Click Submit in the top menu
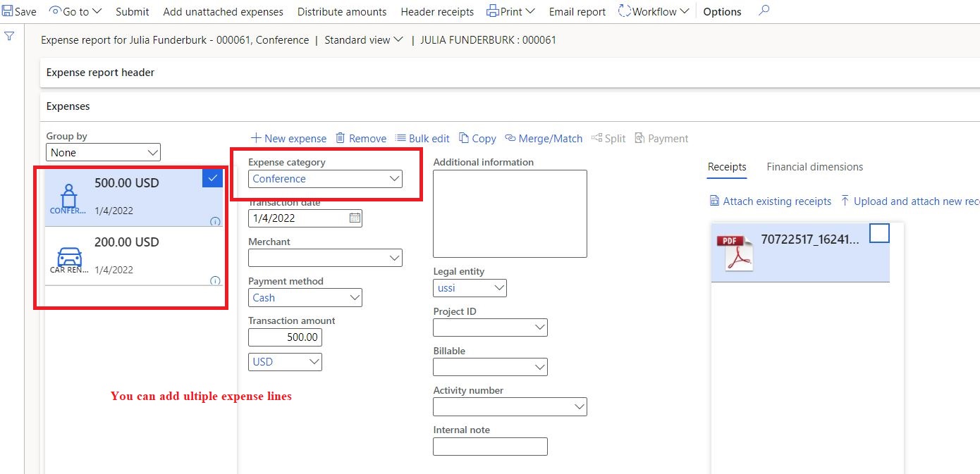 click(132, 11)
